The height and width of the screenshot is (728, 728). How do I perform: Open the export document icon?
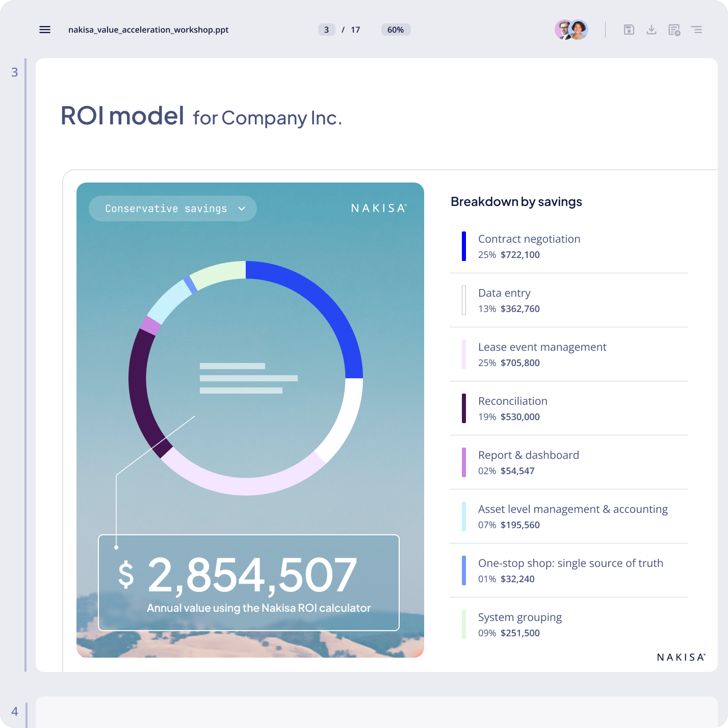pyautogui.click(x=673, y=30)
